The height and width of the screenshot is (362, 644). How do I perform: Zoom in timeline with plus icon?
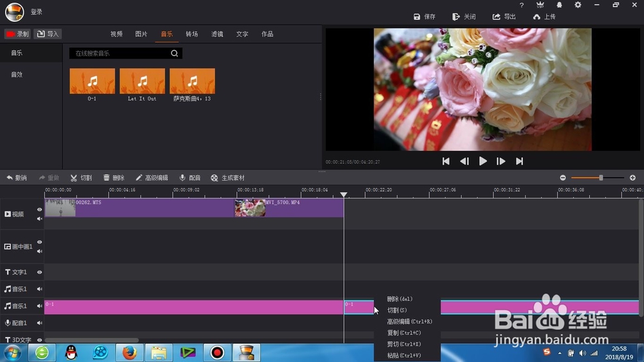click(633, 178)
